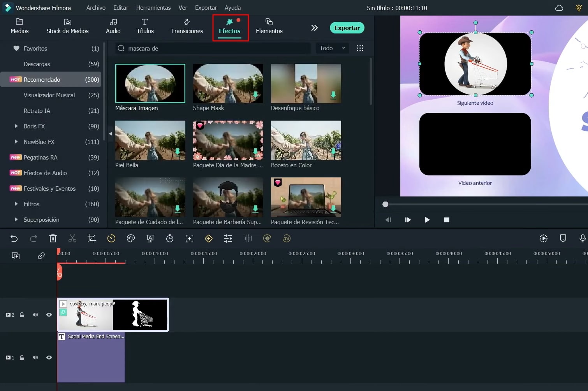Open the Ayuda menu

[x=232, y=8]
